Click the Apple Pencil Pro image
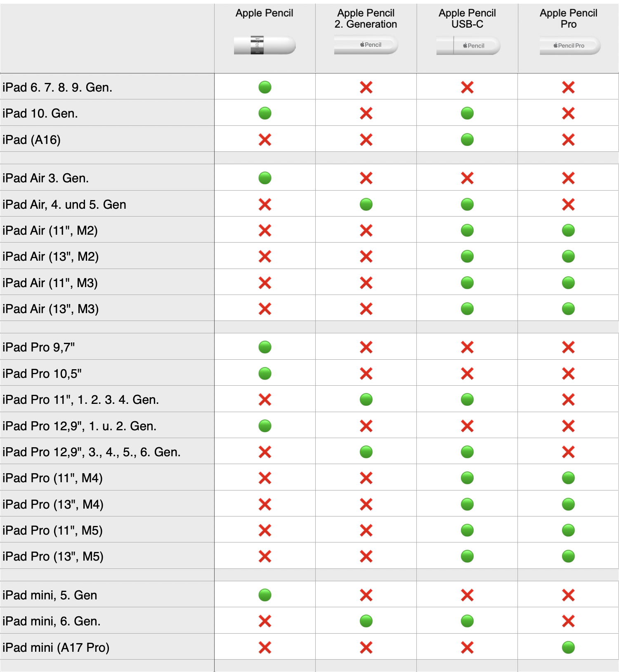The width and height of the screenshot is (619, 672). tap(569, 45)
